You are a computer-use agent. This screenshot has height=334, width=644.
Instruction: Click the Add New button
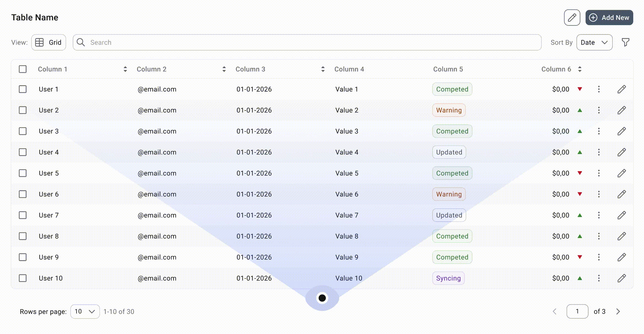(609, 17)
